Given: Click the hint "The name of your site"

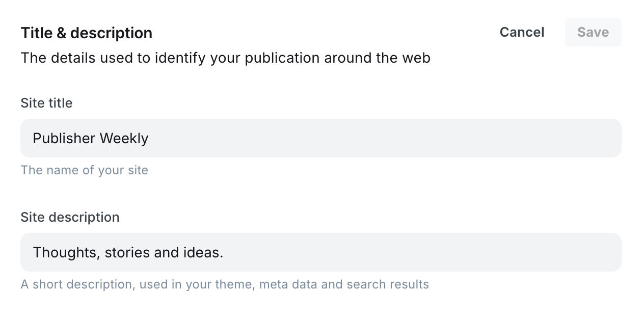Looking at the screenshot, I should point(84,170).
